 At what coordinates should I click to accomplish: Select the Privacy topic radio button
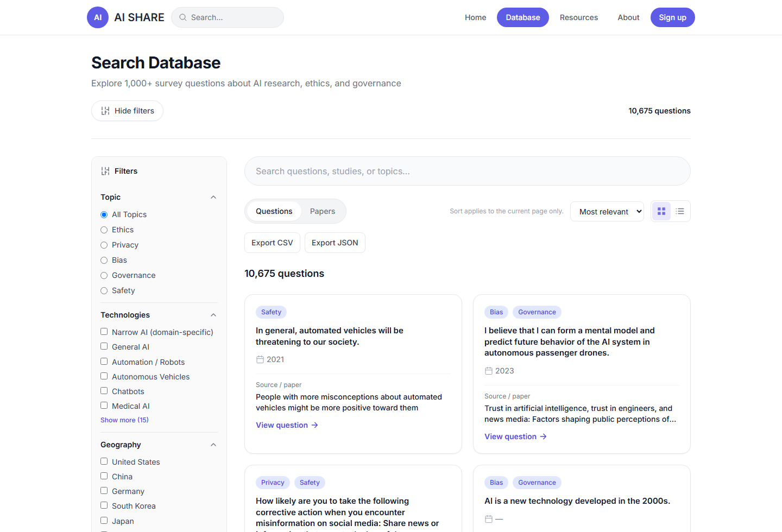tap(104, 245)
